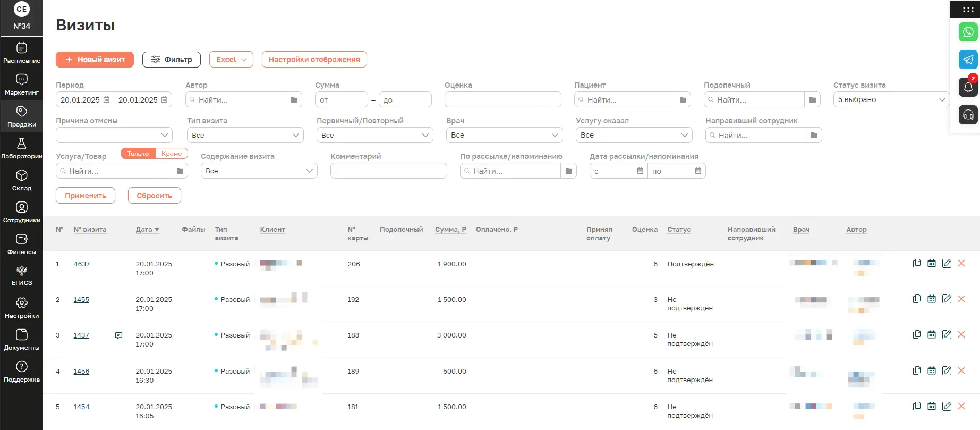This screenshot has width=980, height=430.
Task: View comment icon on visit 1437
Action: (118, 335)
